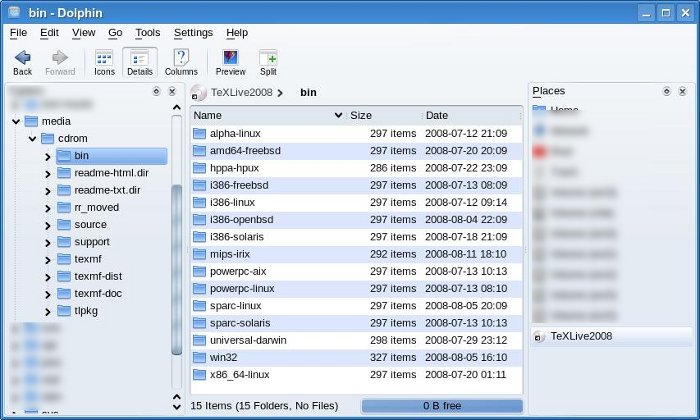Viewport: 700px width, 420px height.
Task: Select the date '2008-07-29 23:12'
Action: 466,340
